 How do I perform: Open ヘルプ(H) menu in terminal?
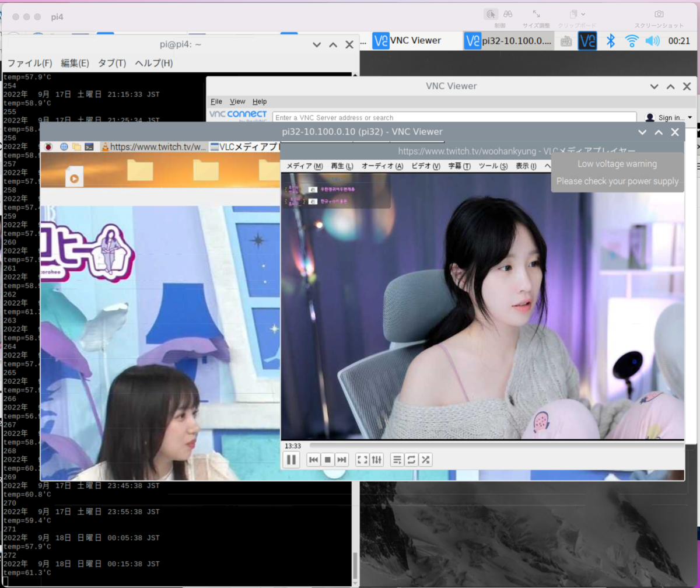pyautogui.click(x=153, y=63)
